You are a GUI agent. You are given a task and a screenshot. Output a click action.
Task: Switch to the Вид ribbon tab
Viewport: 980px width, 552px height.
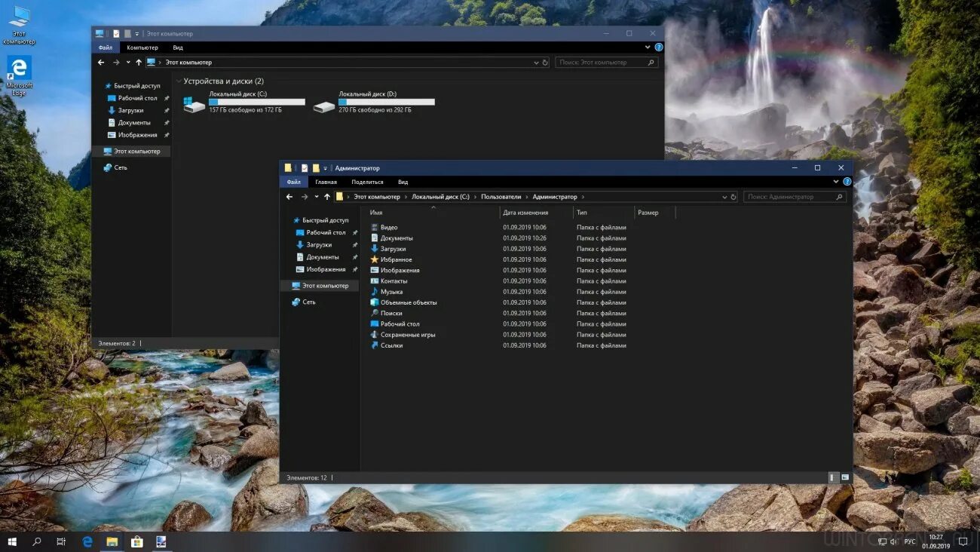[403, 181]
